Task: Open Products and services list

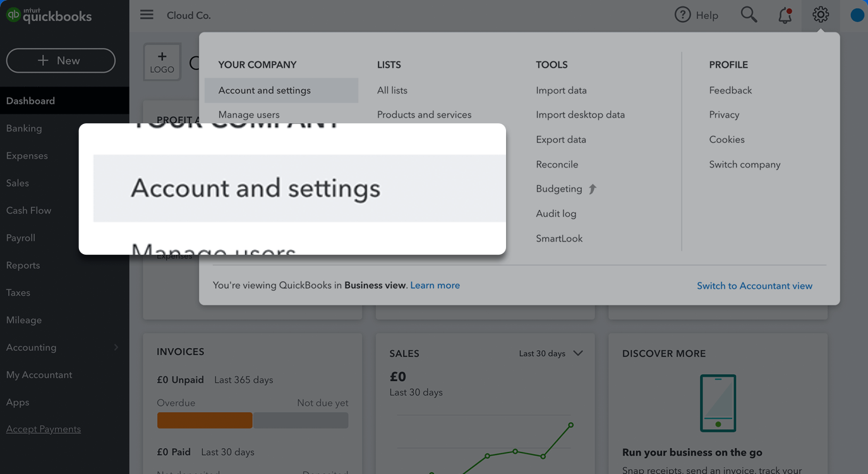Action: point(425,115)
